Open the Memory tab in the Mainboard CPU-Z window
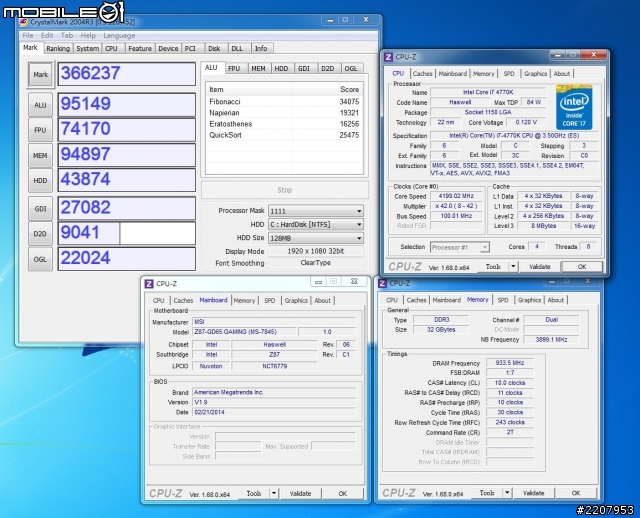 (x=244, y=300)
